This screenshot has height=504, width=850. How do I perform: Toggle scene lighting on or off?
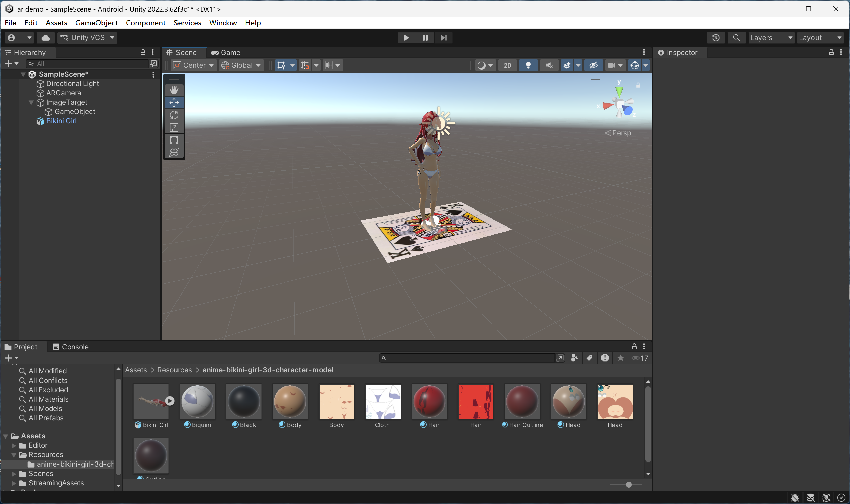pos(528,65)
